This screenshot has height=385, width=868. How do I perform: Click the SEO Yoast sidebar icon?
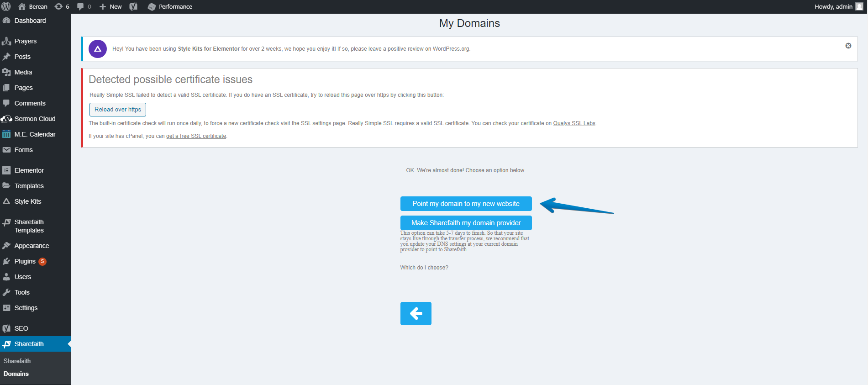(x=6, y=328)
